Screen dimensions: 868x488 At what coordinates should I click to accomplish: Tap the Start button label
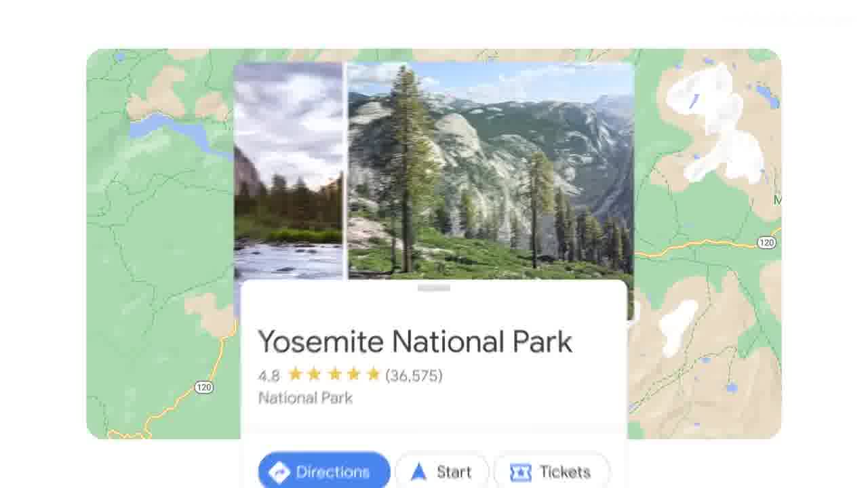(x=454, y=472)
